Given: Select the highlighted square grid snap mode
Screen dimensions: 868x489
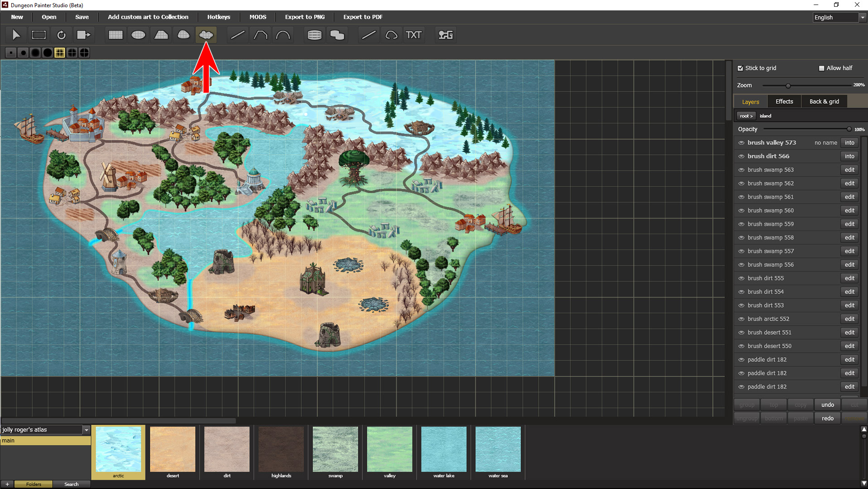Looking at the screenshot, I should (60, 53).
